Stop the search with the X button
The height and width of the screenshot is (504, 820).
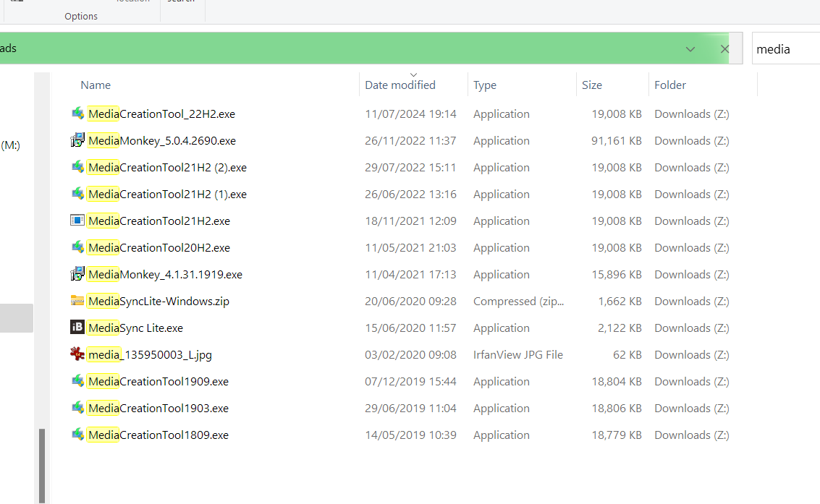pos(724,49)
